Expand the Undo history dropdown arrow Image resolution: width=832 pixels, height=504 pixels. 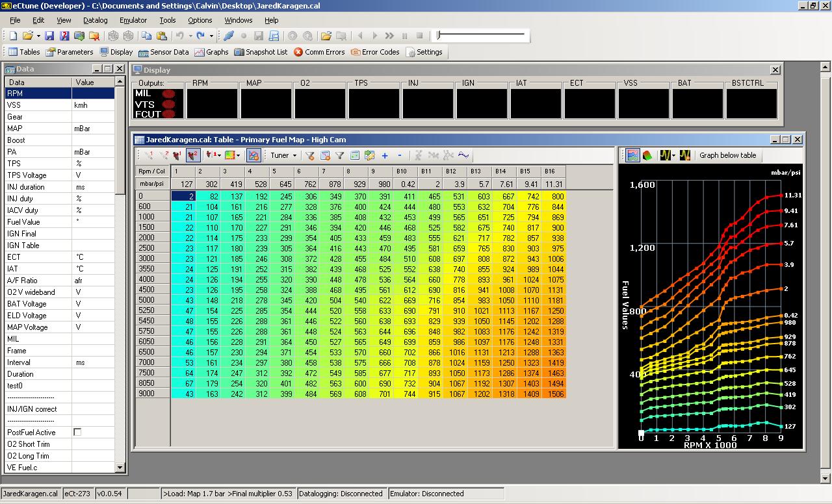point(189,36)
